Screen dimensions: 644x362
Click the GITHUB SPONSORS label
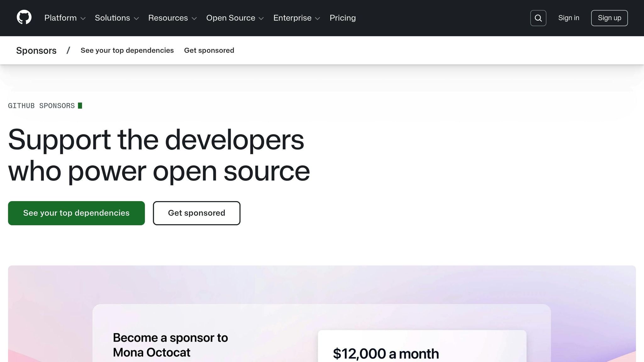tap(41, 106)
